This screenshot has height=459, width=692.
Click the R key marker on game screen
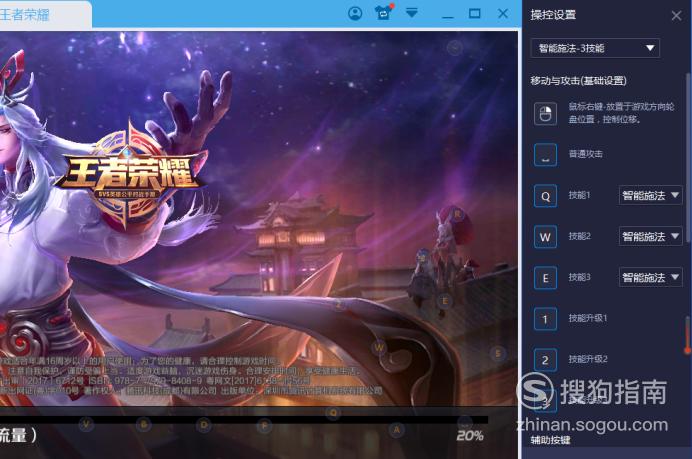(458, 214)
